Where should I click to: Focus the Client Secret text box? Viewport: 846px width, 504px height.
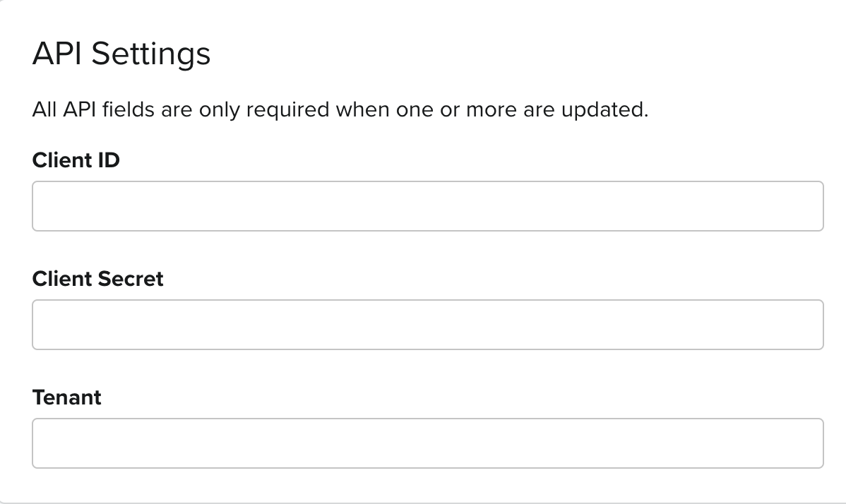(427, 325)
